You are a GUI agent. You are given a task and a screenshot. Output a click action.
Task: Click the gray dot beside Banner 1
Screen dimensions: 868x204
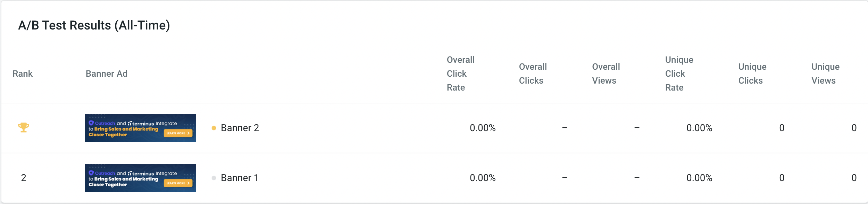pos(214,178)
